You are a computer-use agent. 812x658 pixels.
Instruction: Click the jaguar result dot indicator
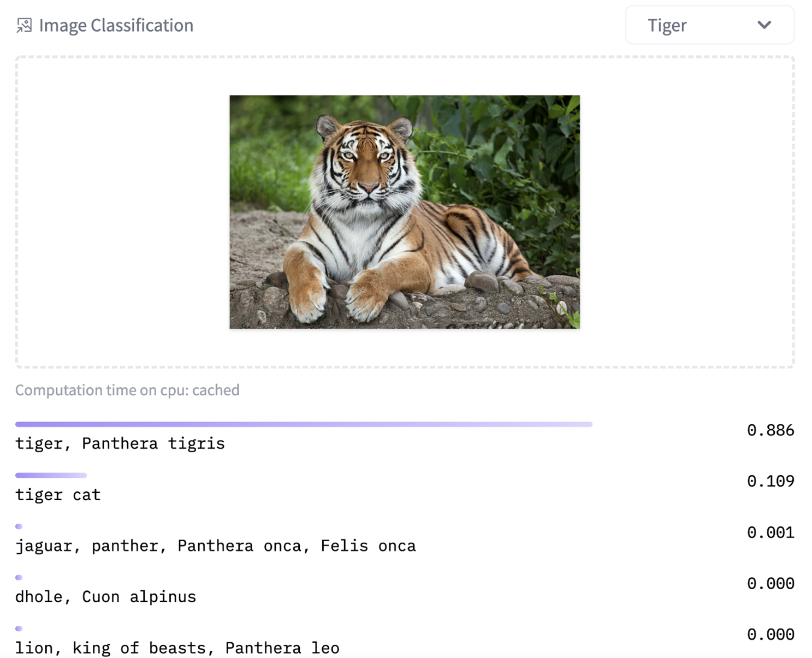click(19, 526)
